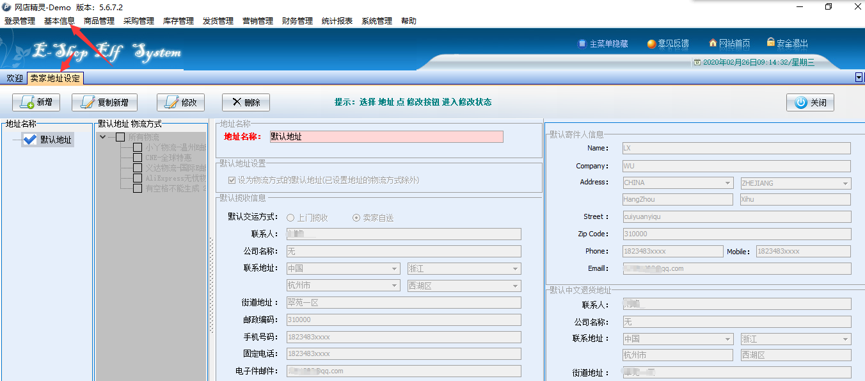Viewport: 865px width, 381px height.
Task: Go to 网站首页 website home
Action: point(729,43)
